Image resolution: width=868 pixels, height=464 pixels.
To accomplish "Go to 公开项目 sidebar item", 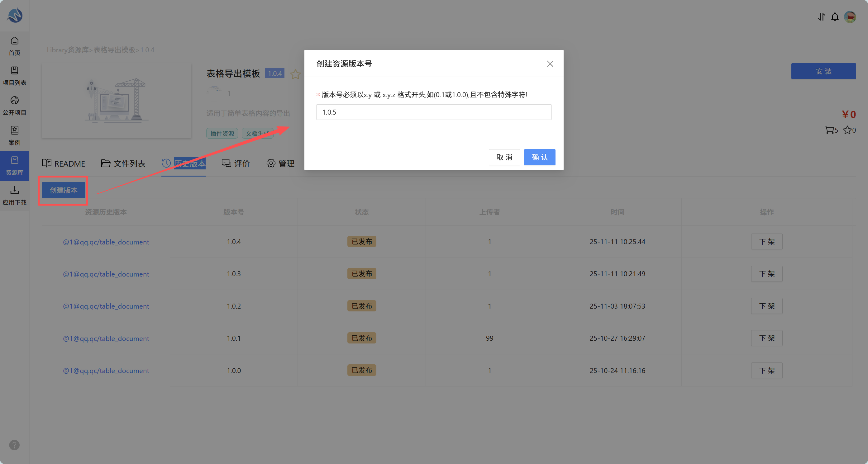I will click(15, 106).
